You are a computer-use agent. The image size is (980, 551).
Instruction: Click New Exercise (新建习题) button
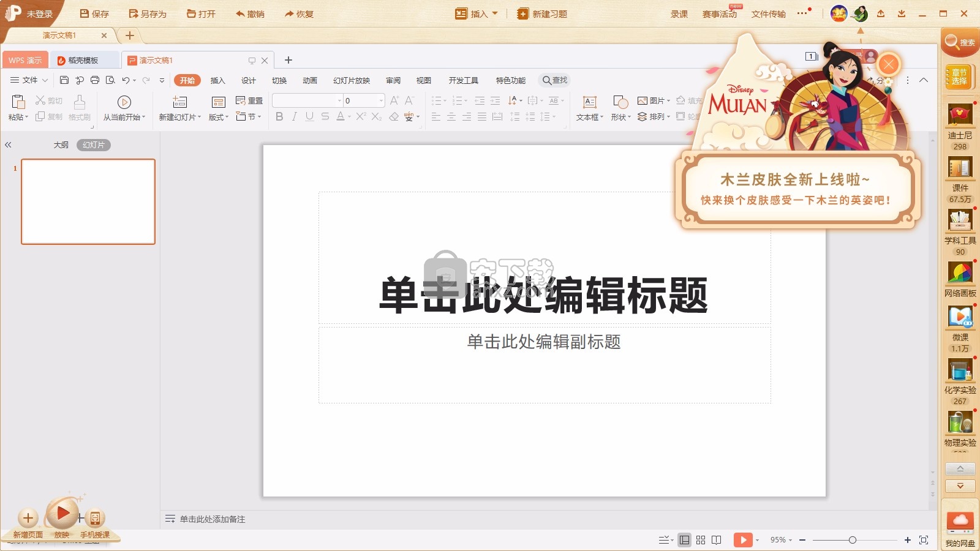tap(543, 13)
